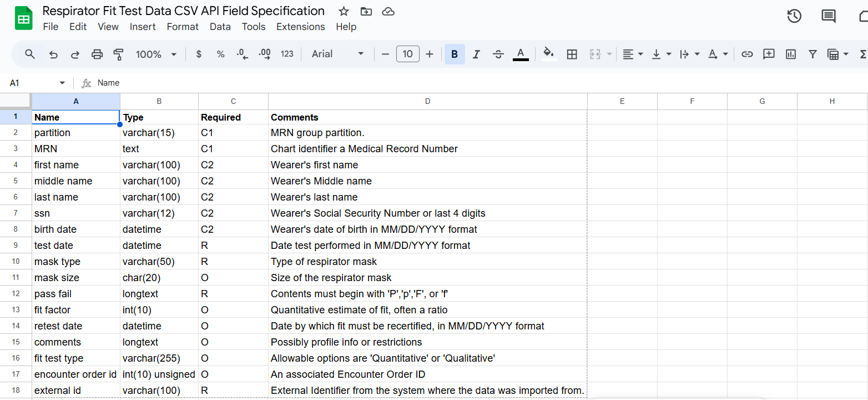
Task: Click the Insert link icon
Action: 747,54
